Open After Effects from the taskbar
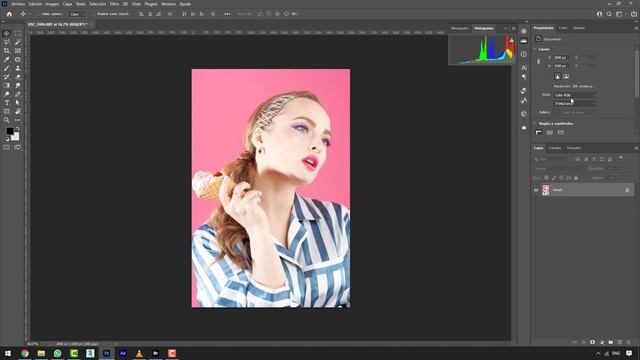This screenshot has height=360, width=640. click(123, 353)
